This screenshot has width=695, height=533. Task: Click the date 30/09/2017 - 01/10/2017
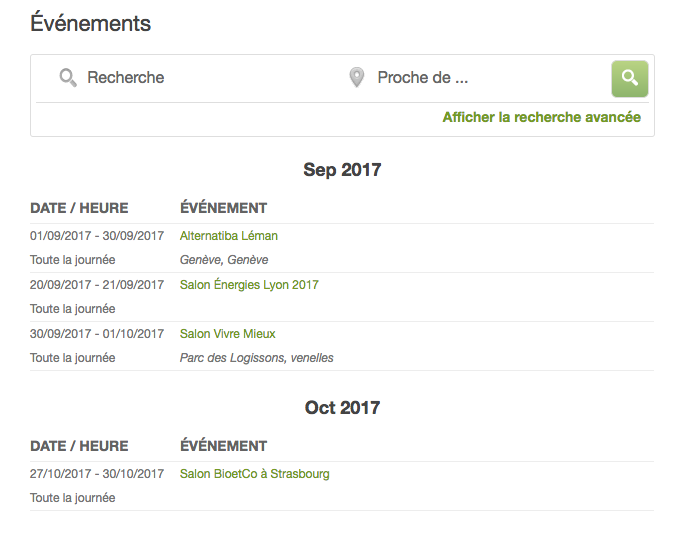(97, 334)
